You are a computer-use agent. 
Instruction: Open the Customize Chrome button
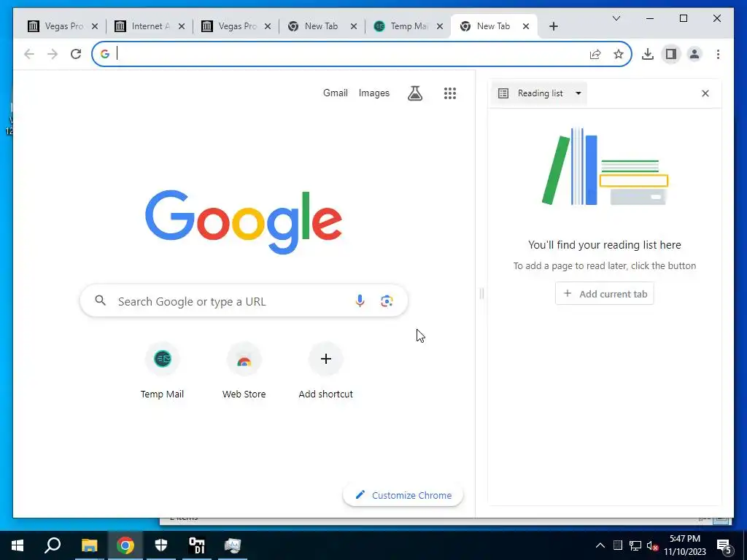point(403,495)
